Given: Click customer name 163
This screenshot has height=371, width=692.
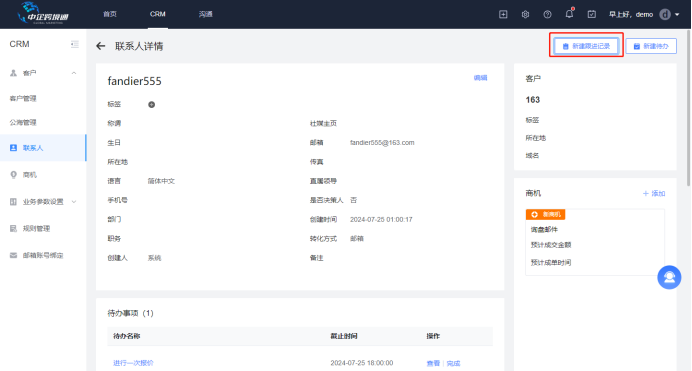Looking at the screenshot, I should click(533, 100).
